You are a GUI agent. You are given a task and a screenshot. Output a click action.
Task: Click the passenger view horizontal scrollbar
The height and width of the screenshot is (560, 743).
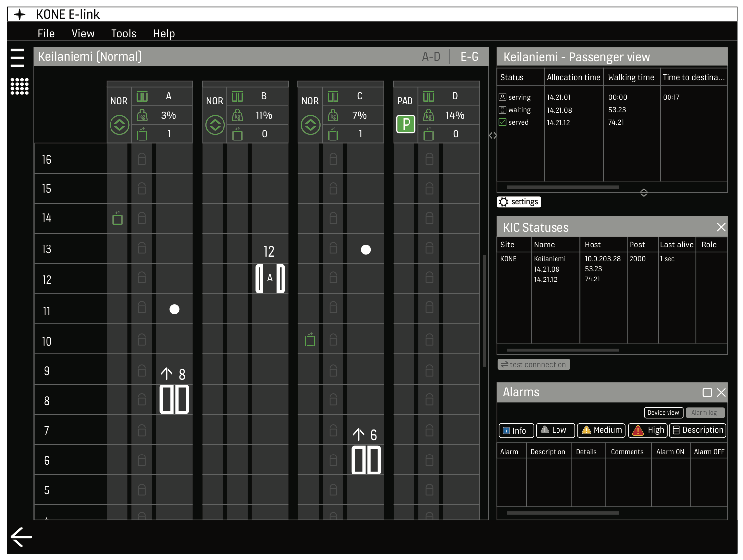pos(562,187)
